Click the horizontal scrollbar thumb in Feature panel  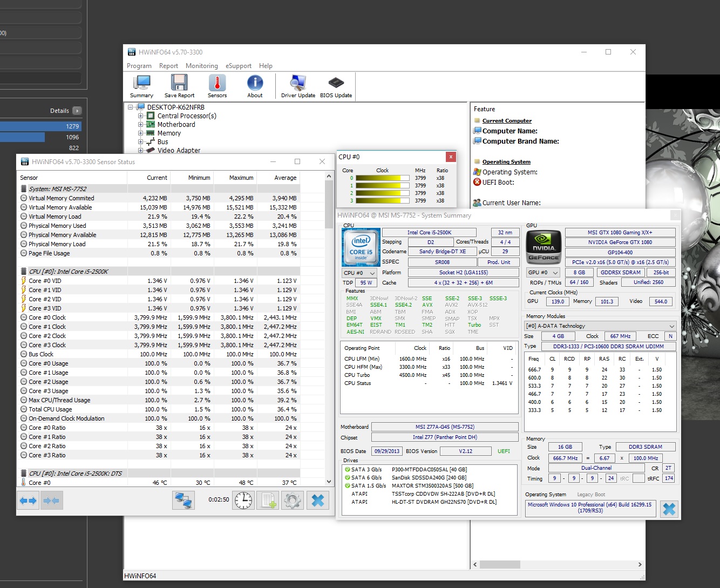[500, 564]
